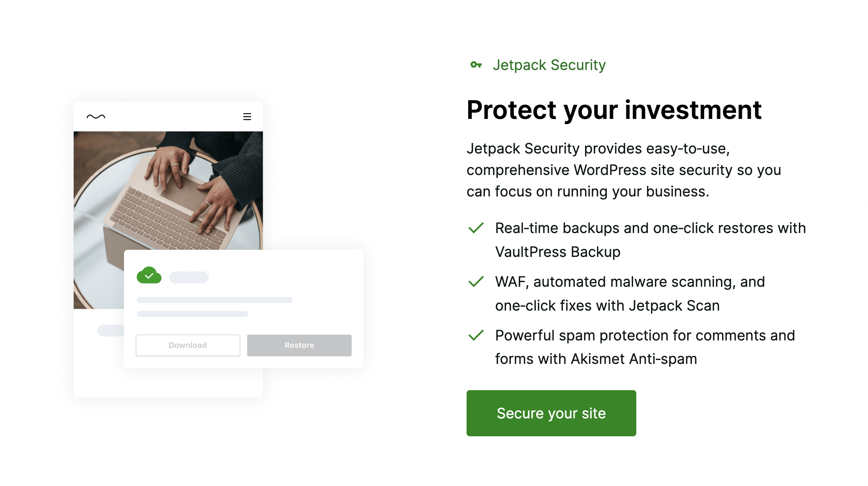Click the short placeholder bar above Download
Image resolution: width=868 pixels, height=486 pixels.
coord(192,314)
